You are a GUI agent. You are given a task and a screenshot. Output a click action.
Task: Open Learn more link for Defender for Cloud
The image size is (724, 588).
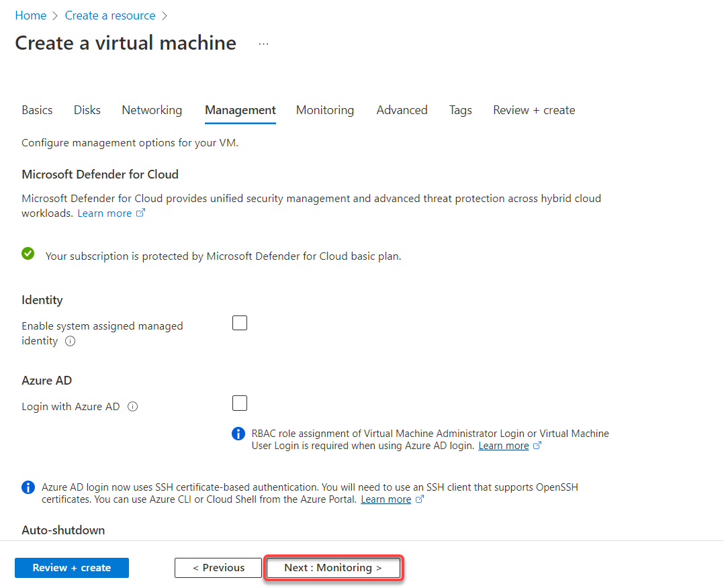104,213
